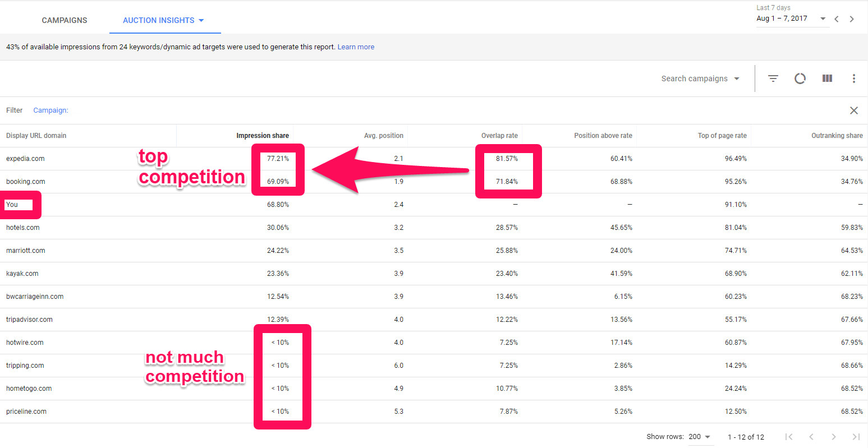Viewport: 868px width, 448px height.
Task: Click expedia.com top of page rate 96.49%
Action: coord(736,159)
